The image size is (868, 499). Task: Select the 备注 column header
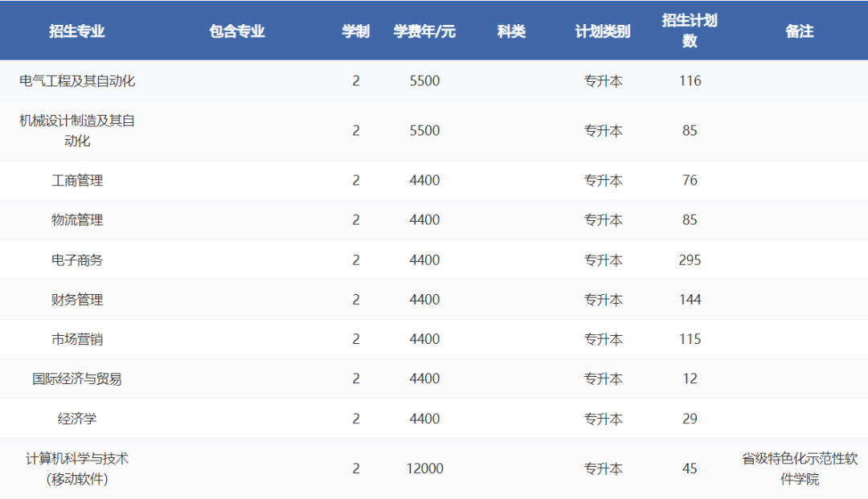tap(800, 31)
